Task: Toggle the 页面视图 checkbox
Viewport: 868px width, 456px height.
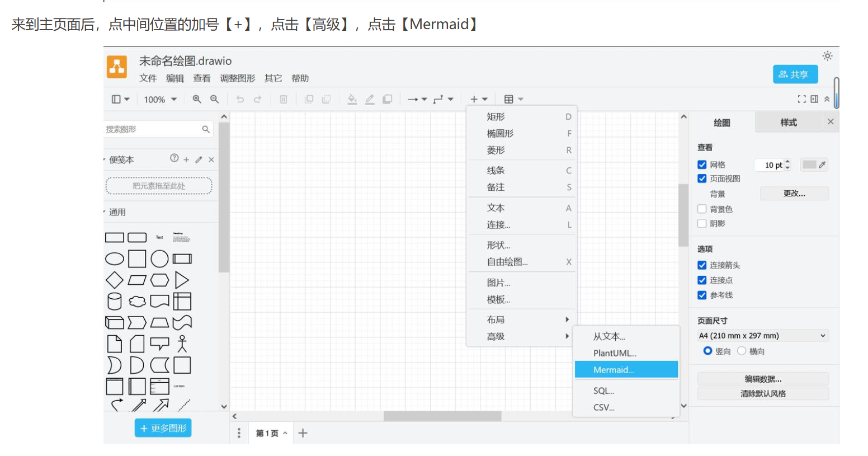Action: click(x=702, y=178)
